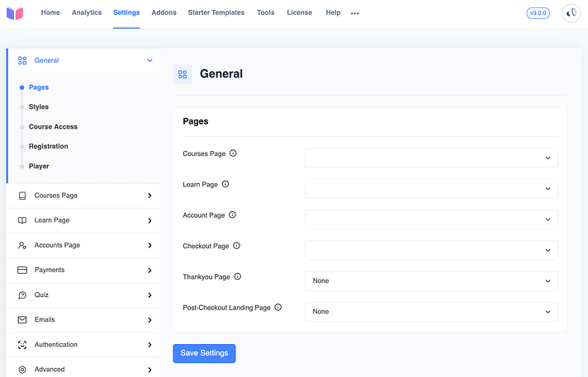Click the Save Settings button
The height and width of the screenshot is (377, 588).
(x=204, y=353)
